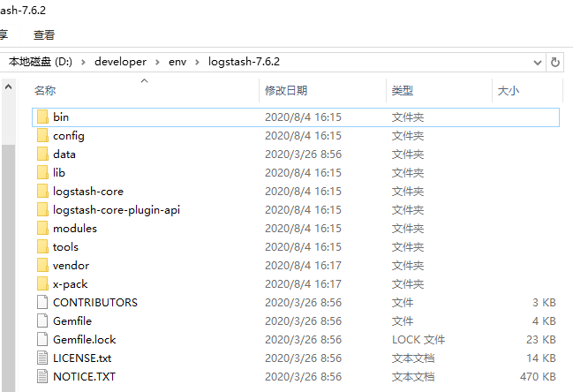Click the LICENSE.txt document icon
Image resolution: width=573 pixels, height=392 pixels.
(42, 358)
